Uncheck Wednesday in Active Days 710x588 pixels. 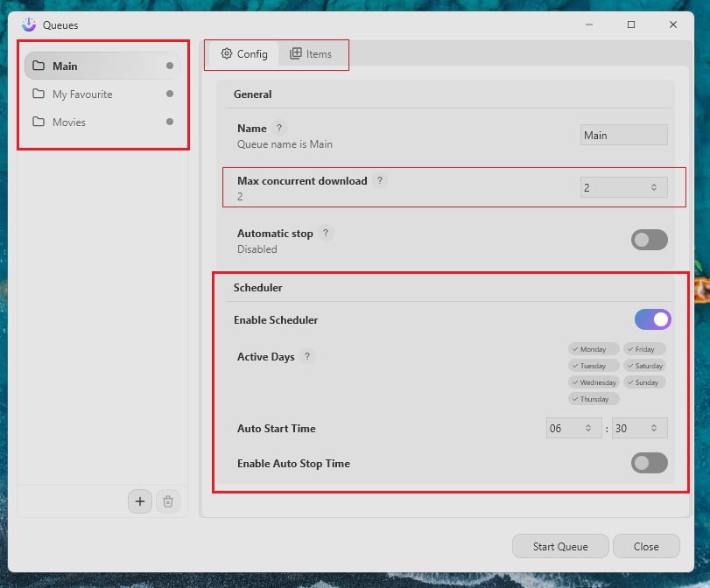594,382
